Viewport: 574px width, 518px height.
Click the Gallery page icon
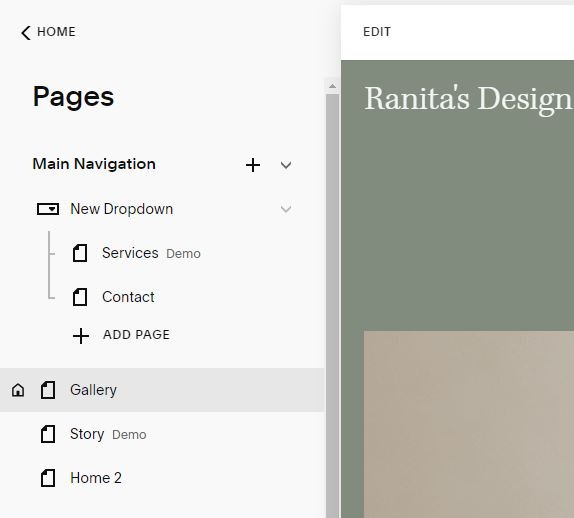pos(48,390)
